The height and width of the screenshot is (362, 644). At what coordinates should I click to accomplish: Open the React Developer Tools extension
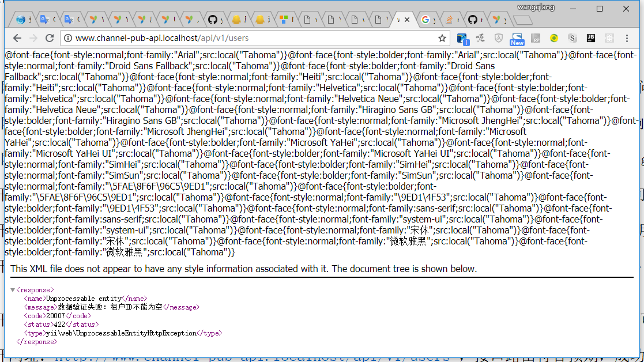click(609, 38)
